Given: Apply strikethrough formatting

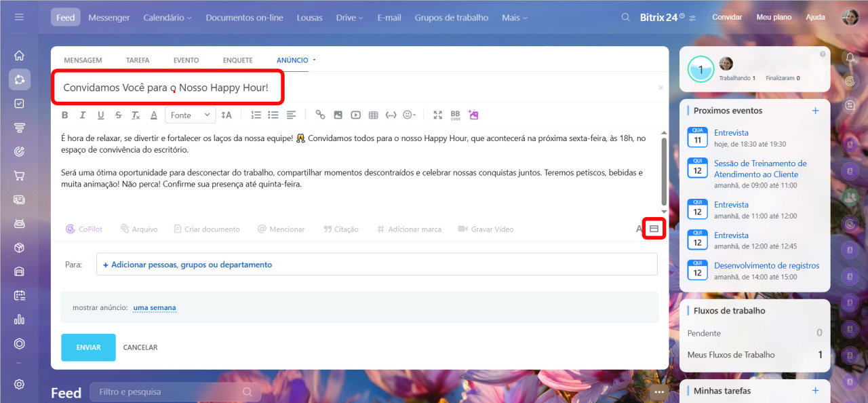Looking at the screenshot, I should [x=119, y=115].
